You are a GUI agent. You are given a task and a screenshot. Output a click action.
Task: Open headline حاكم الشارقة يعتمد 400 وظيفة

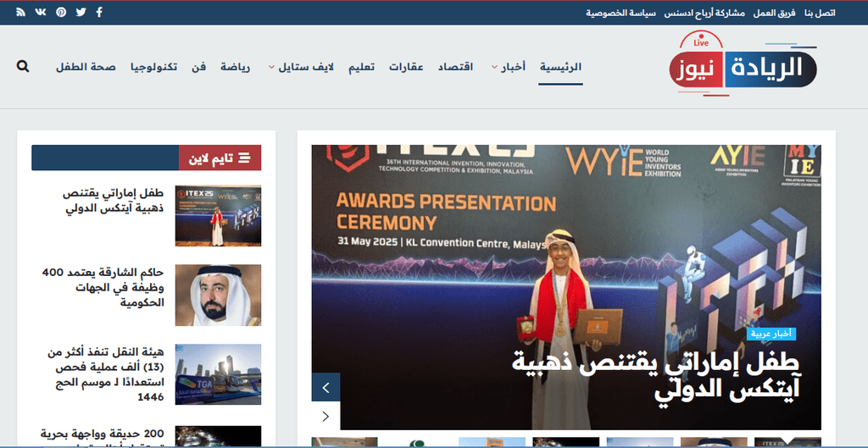[103, 288]
